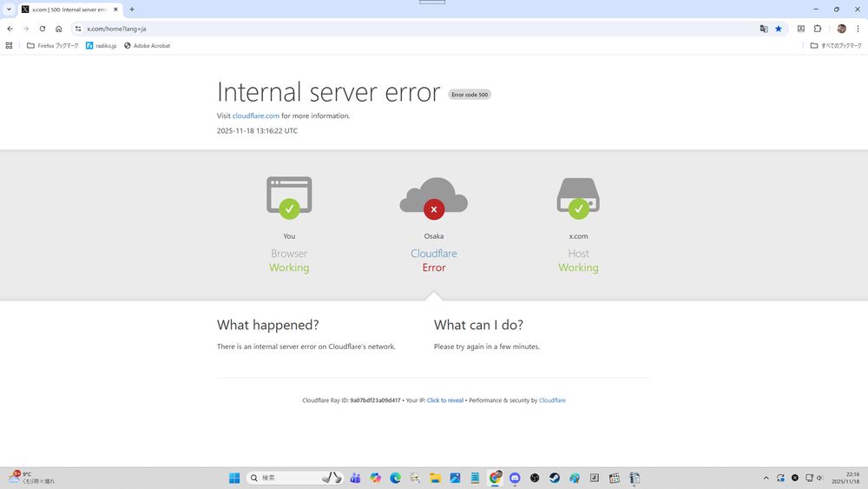This screenshot has width=868, height=489.
Task: Open File Explorer from the taskbar
Action: point(435,478)
